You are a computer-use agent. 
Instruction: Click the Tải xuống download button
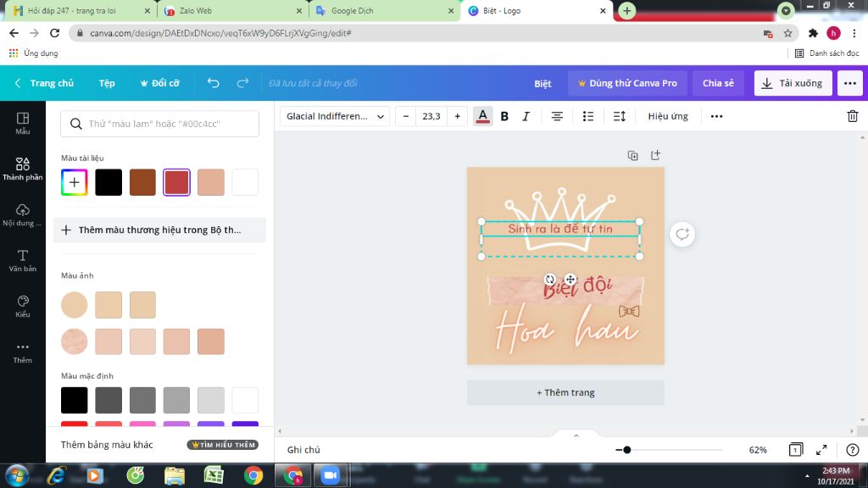pyautogui.click(x=793, y=83)
